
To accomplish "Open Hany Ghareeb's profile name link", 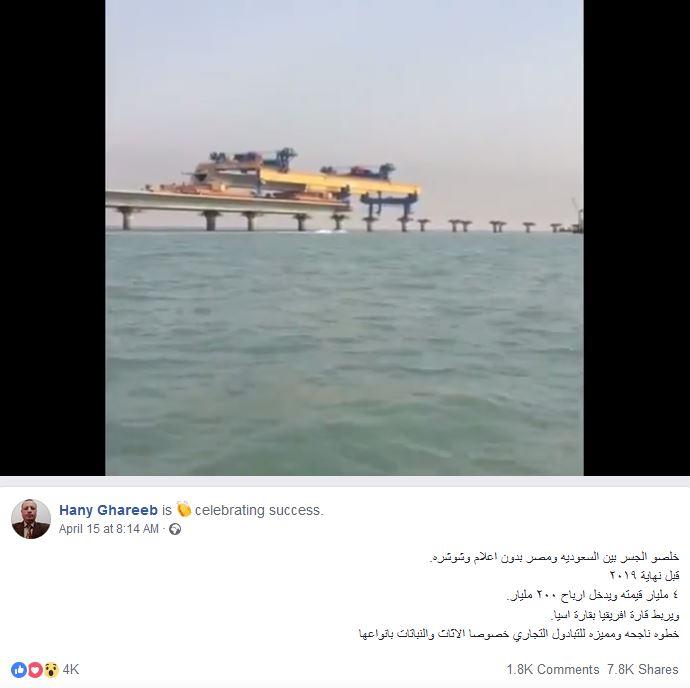I will pyautogui.click(x=108, y=510).
